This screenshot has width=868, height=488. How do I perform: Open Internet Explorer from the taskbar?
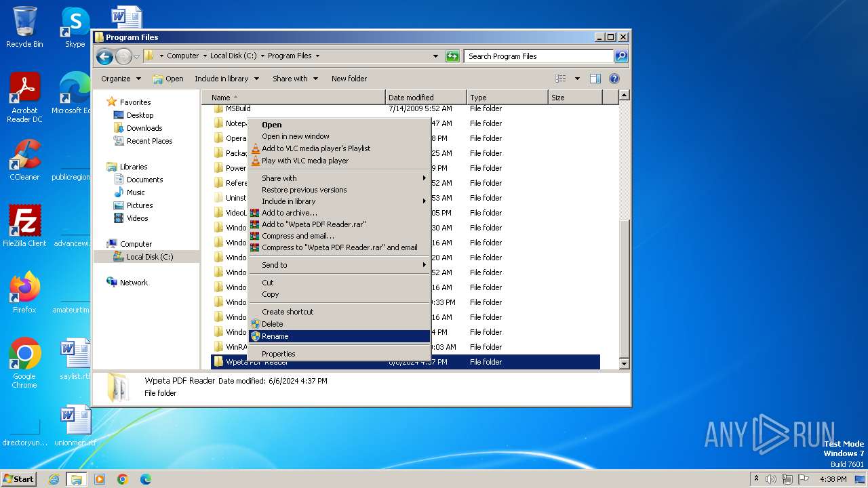(54, 479)
